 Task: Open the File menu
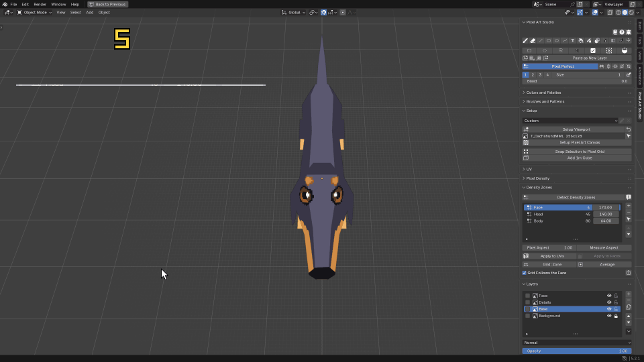(13, 4)
